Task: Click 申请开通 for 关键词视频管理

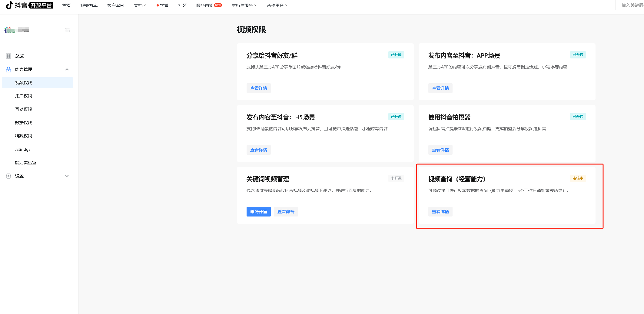Action: 258,212
